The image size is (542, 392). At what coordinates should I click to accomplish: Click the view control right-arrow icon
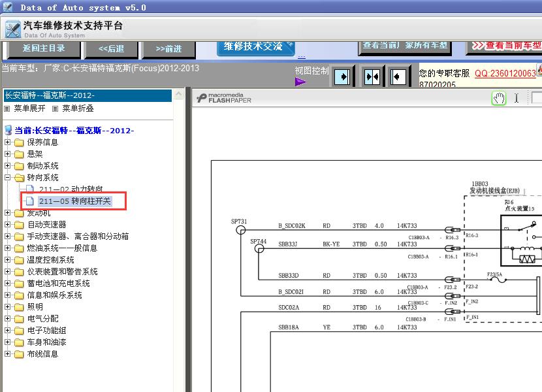pyautogui.click(x=343, y=76)
